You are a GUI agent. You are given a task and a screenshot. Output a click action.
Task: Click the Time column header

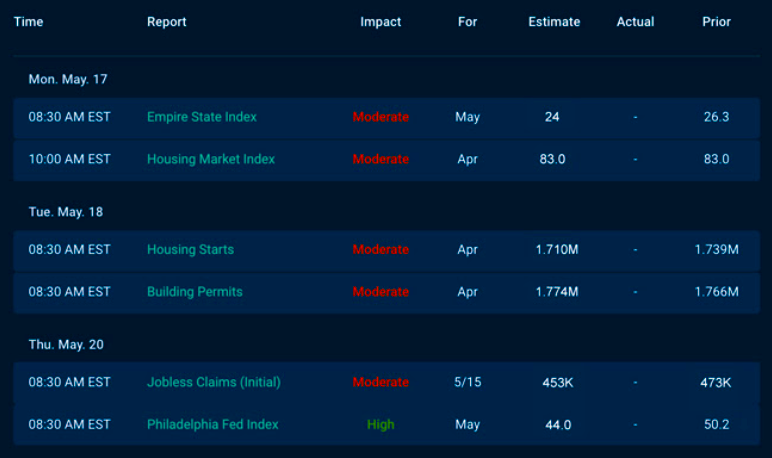click(29, 22)
